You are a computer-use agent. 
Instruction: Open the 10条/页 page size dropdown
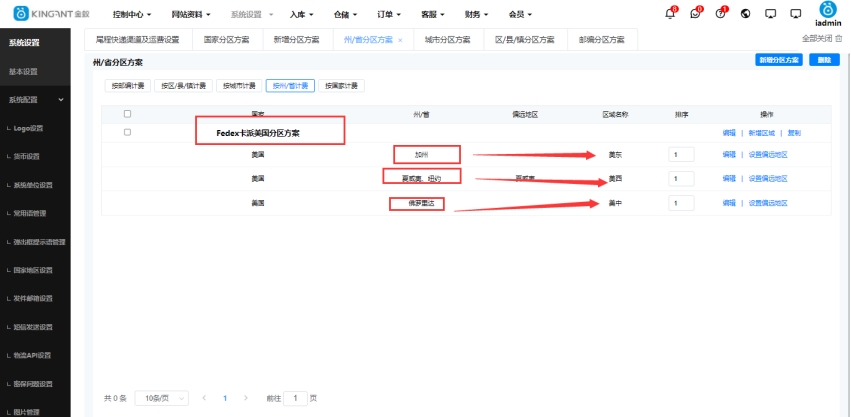coord(161,398)
